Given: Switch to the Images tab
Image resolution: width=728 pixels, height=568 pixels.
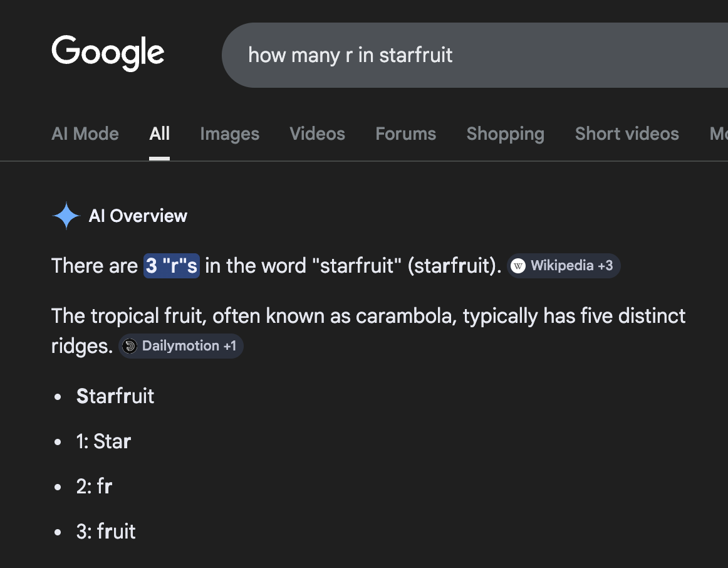Looking at the screenshot, I should coord(229,134).
